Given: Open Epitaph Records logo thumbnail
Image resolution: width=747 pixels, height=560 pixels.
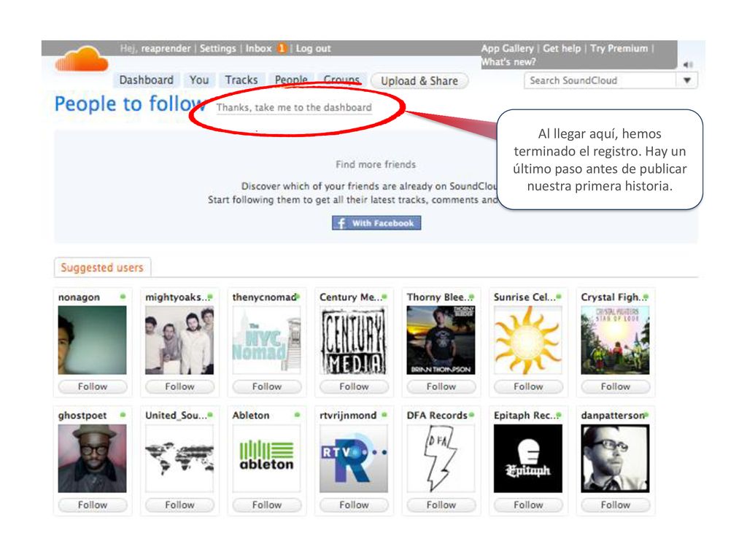Looking at the screenshot, I should click(528, 458).
